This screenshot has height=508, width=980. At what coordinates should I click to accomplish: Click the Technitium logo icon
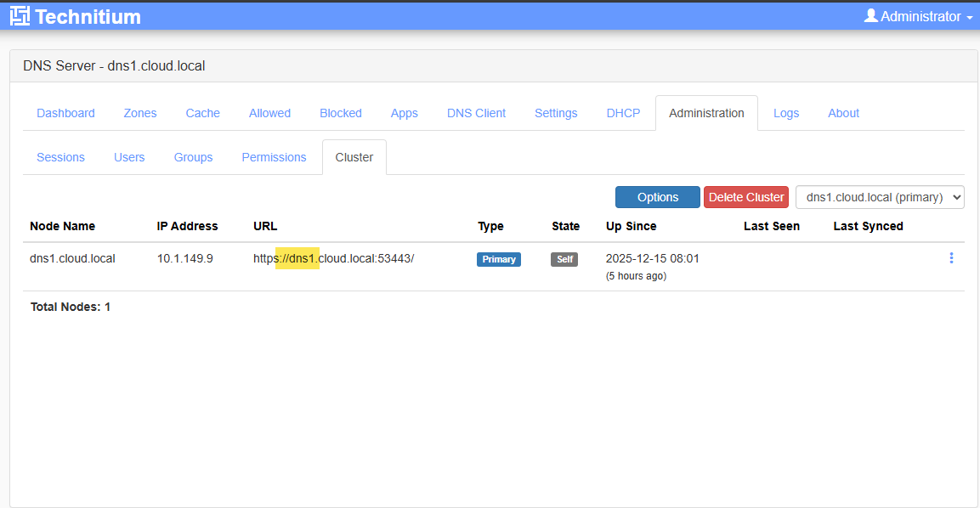(20, 15)
